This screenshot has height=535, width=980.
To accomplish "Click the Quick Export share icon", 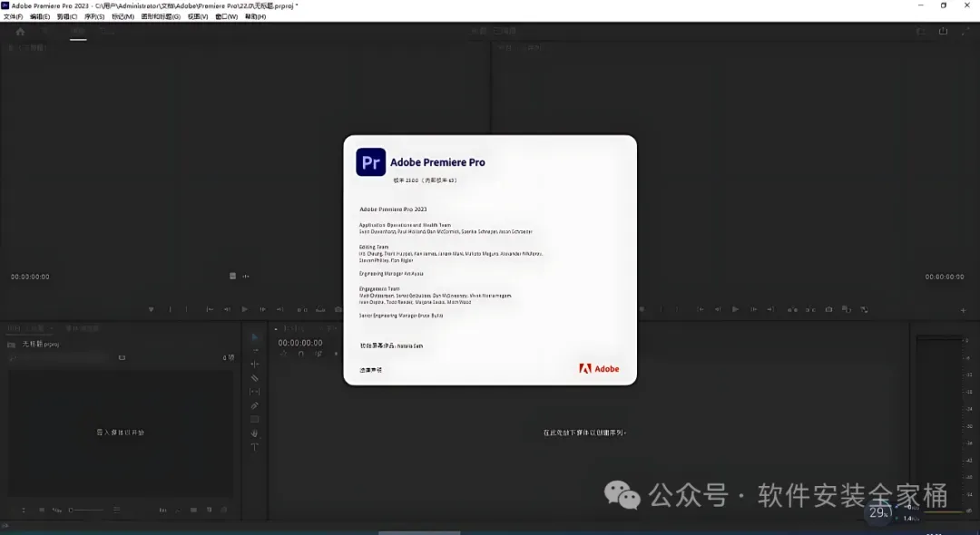I will [943, 31].
